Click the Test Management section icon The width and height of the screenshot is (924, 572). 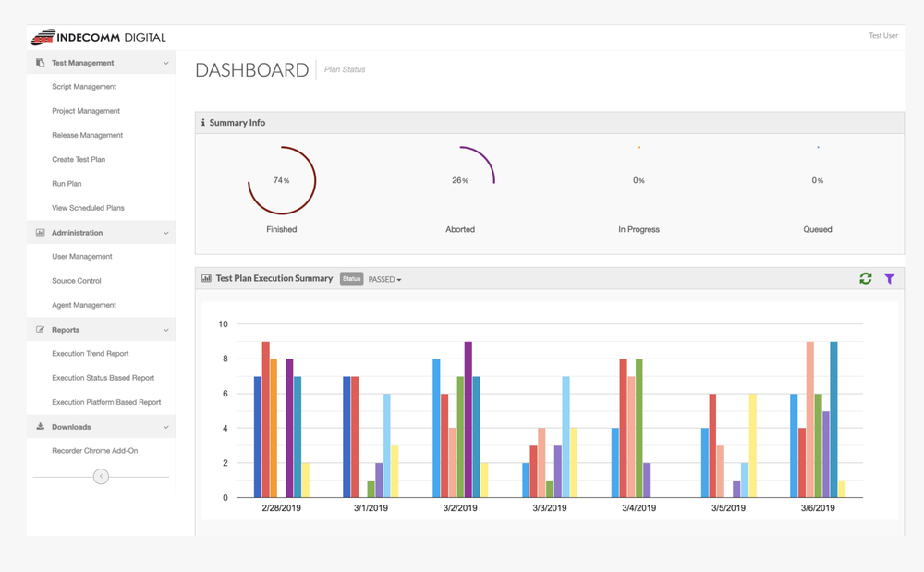[40, 63]
